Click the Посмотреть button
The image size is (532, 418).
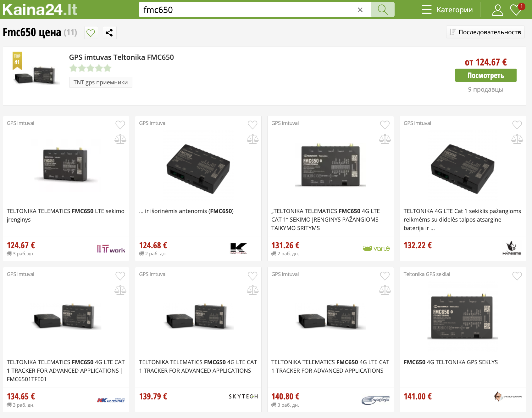485,75
